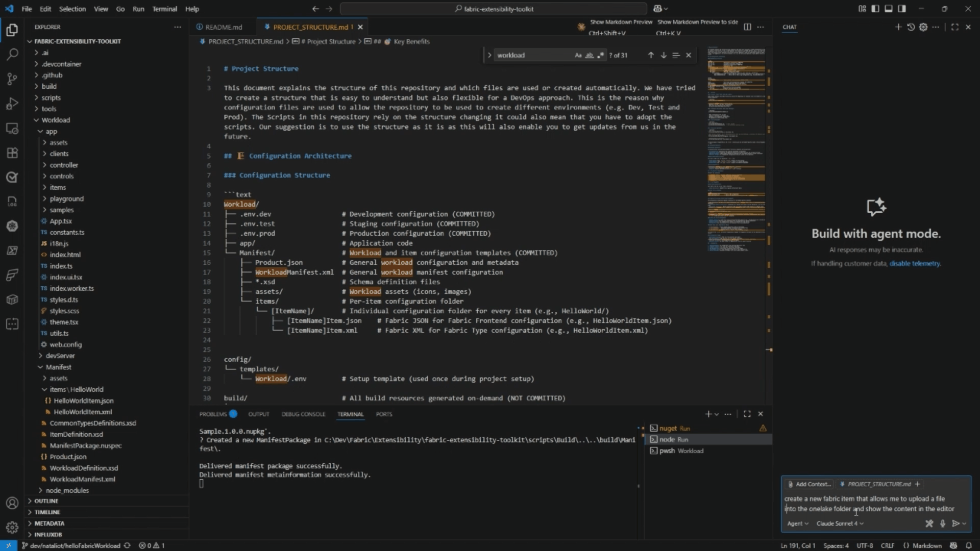The height and width of the screenshot is (551, 980).
Task: Start a new chat with plus icon
Action: tap(898, 27)
